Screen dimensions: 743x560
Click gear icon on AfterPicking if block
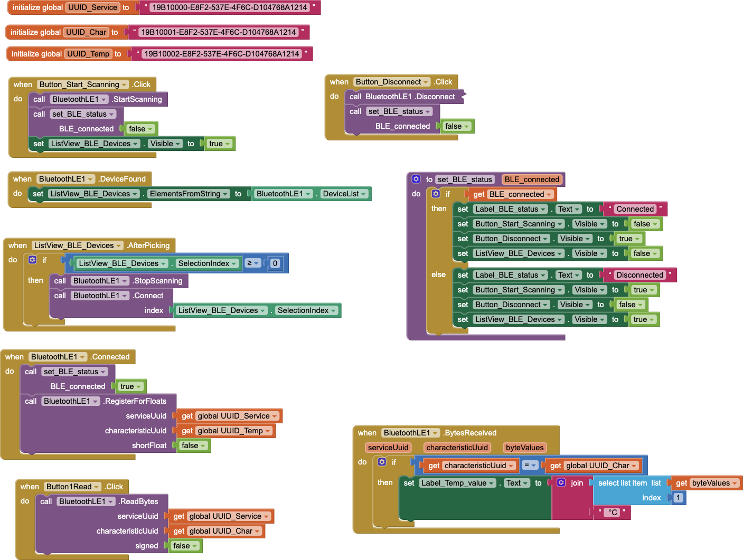(x=32, y=260)
